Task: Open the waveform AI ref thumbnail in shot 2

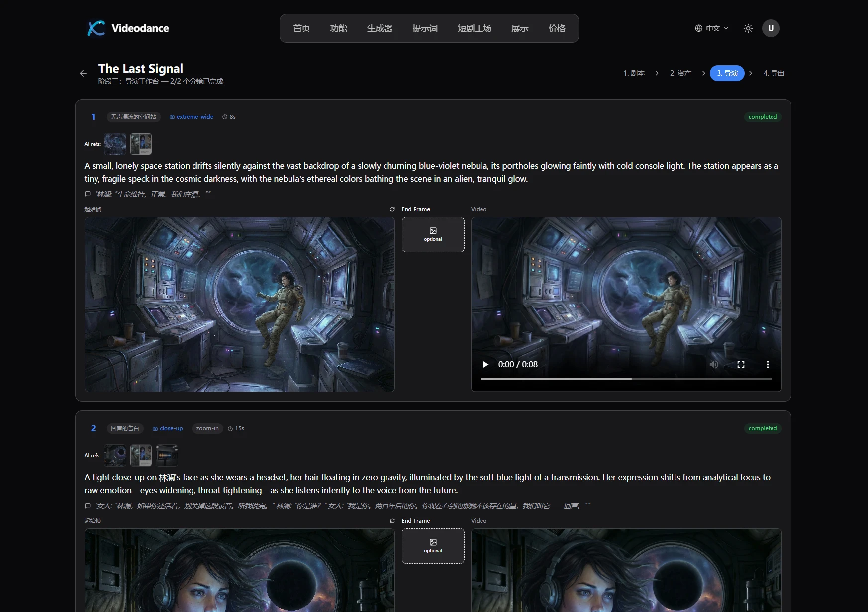Action: [167, 455]
